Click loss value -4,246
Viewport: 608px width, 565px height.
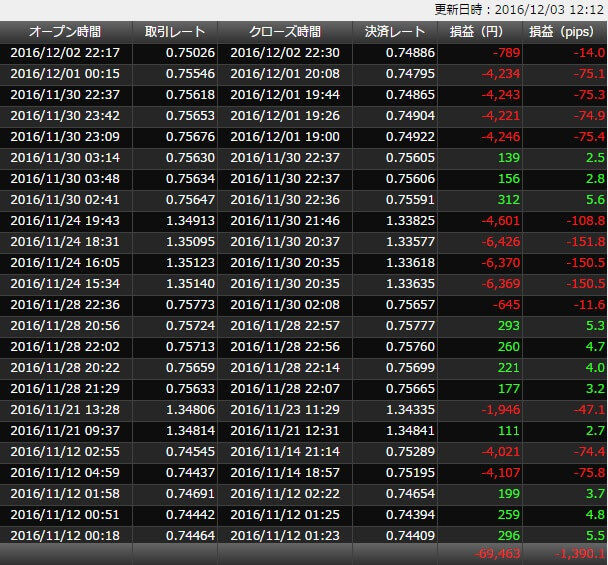click(x=501, y=136)
